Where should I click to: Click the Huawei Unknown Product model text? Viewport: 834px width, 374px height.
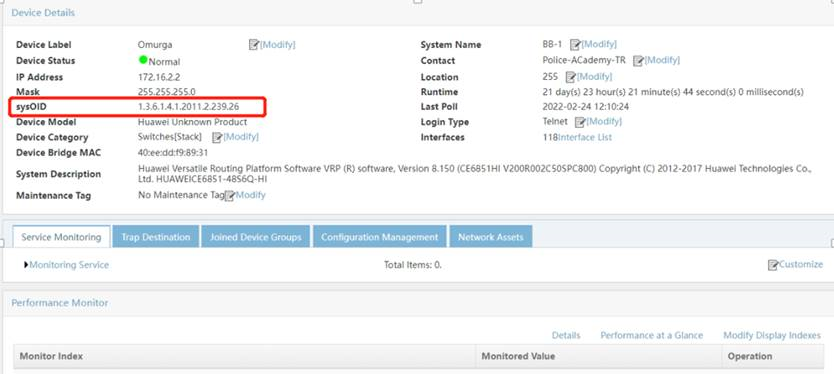coord(193,122)
